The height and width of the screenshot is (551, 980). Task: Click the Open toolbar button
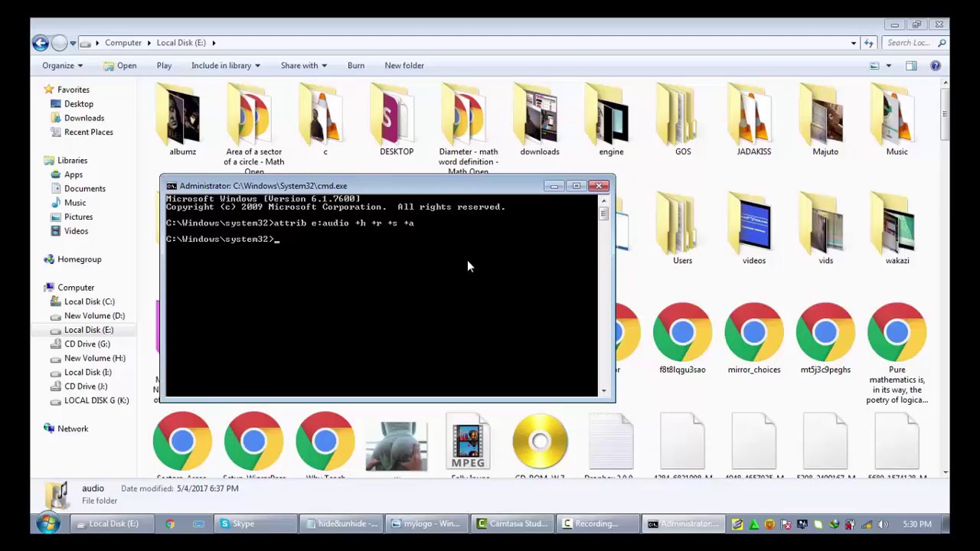[120, 66]
